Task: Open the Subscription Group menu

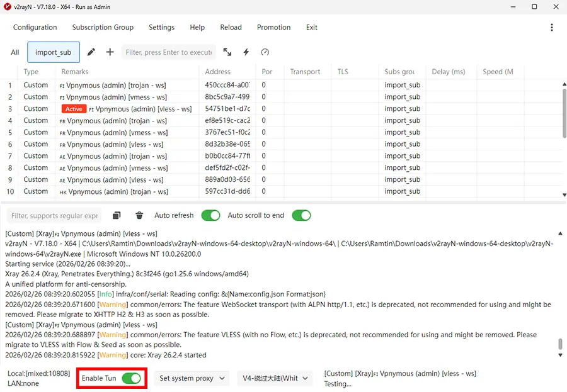Action: 103,27
